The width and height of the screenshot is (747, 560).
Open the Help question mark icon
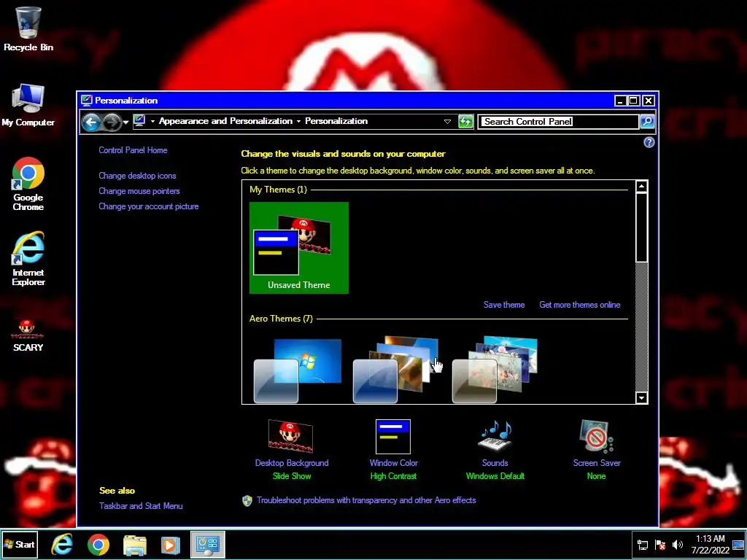point(649,142)
